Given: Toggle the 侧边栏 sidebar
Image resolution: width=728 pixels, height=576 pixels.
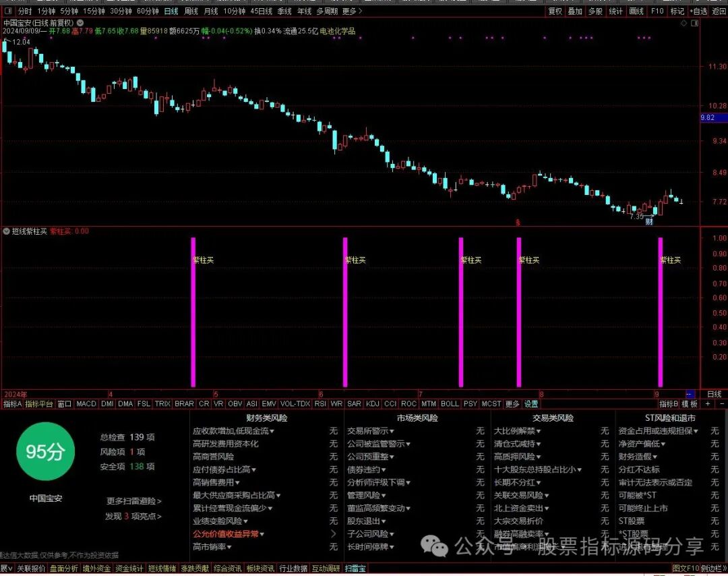Looking at the screenshot, I should pyautogui.click(x=712, y=568).
